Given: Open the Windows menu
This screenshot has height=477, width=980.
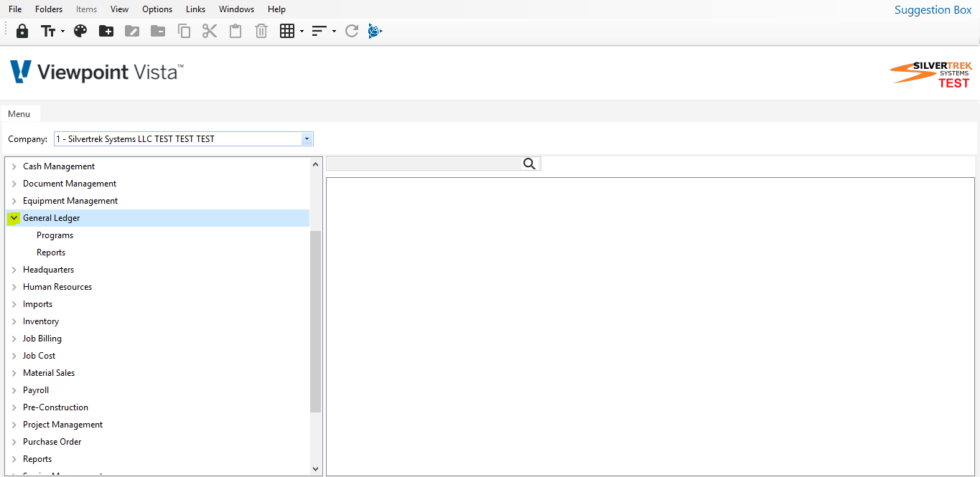Looking at the screenshot, I should pyautogui.click(x=237, y=9).
